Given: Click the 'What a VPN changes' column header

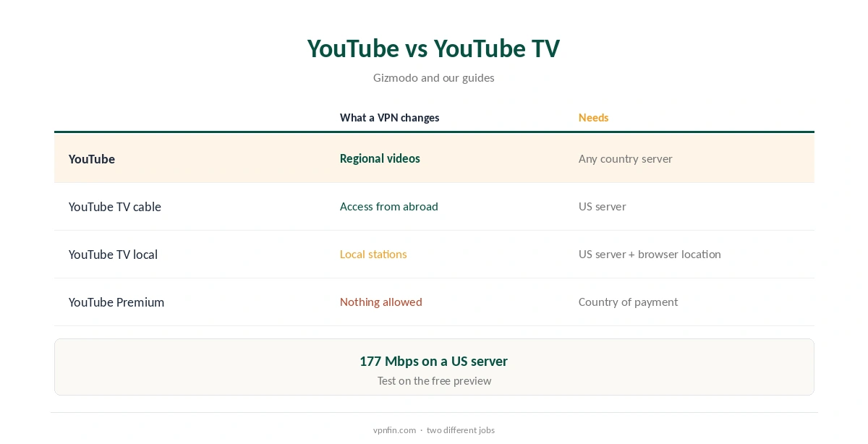Looking at the screenshot, I should tap(389, 118).
